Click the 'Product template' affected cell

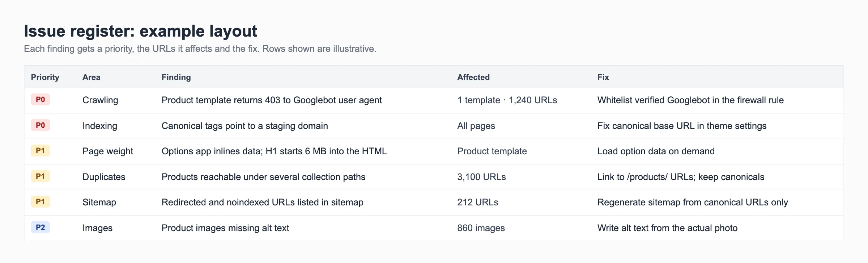tap(492, 151)
